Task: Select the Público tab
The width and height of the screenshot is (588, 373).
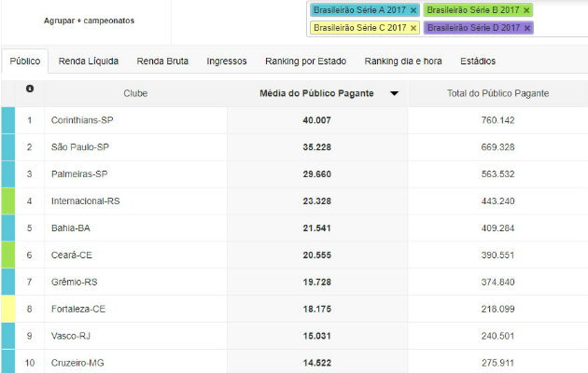Action: click(x=25, y=62)
